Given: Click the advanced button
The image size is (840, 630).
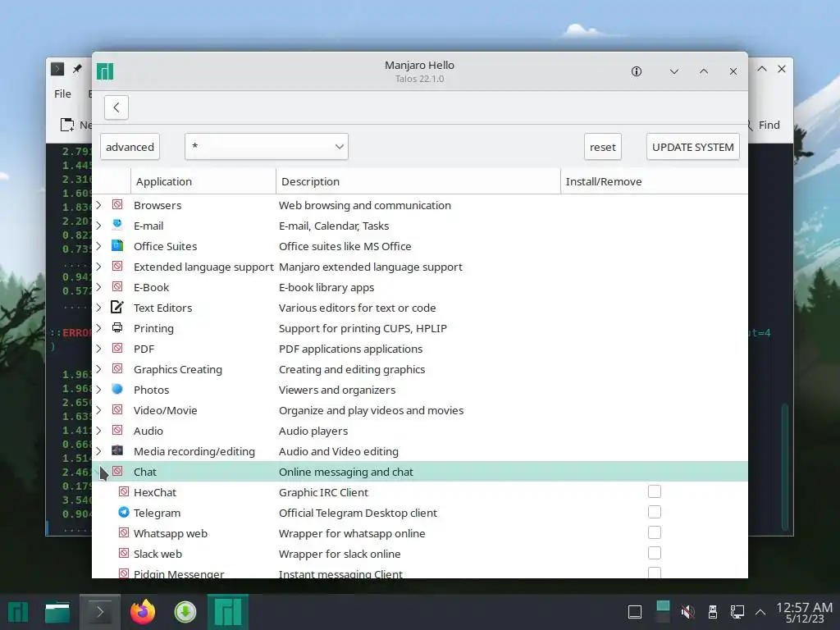Looking at the screenshot, I should 130,147.
